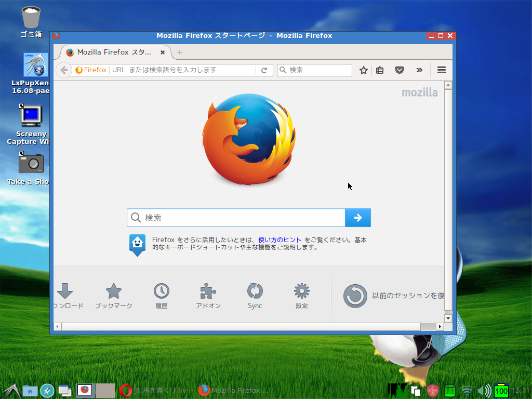The image size is (532, 399).
Task: Reload the page with the refresh icon
Action: click(264, 70)
